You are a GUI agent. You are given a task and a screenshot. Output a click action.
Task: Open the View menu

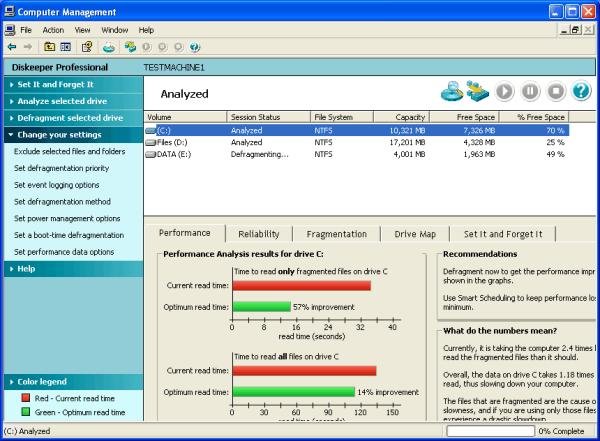pyautogui.click(x=82, y=30)
